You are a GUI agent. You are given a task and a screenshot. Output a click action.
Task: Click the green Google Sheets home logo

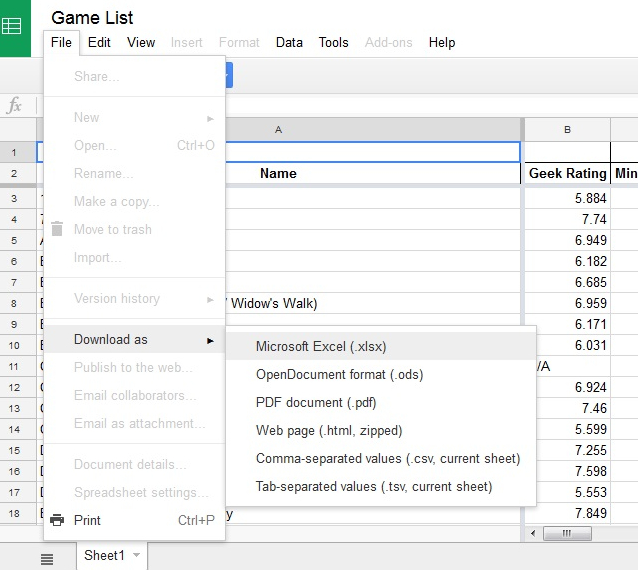coord(15,28)
